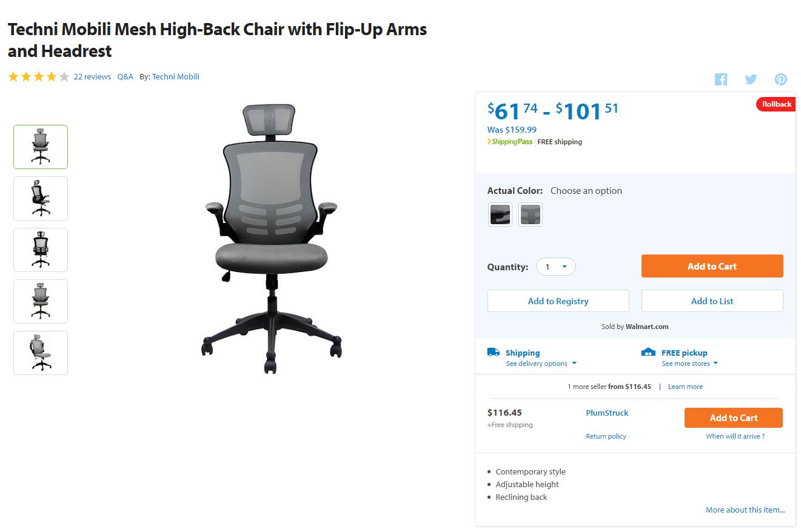
Task: Add the Walmart.com chair to cart
Action: [x=712, y=267]
